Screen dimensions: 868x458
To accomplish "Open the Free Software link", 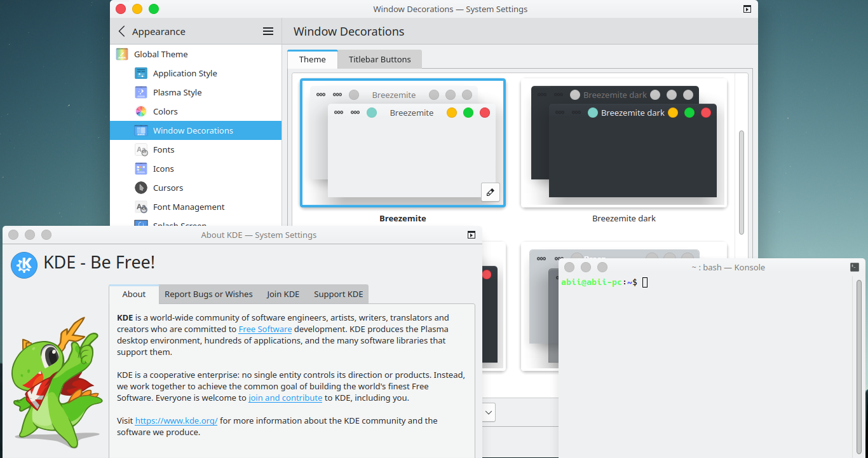I will pyautogui.click(x=265, y=329).
